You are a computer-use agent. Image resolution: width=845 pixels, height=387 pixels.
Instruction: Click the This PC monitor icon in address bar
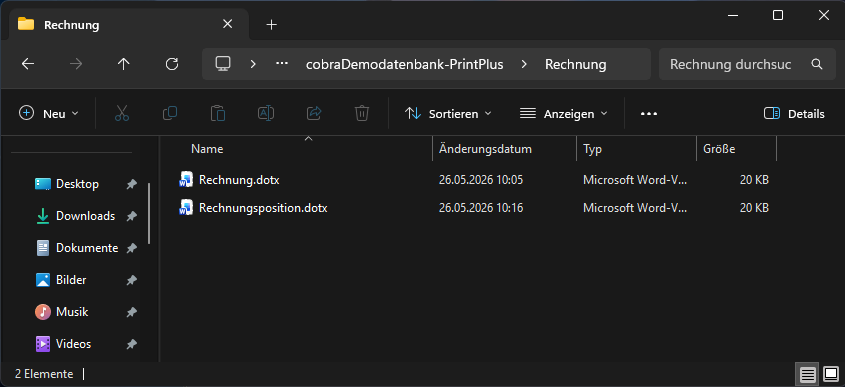point(223,64)
